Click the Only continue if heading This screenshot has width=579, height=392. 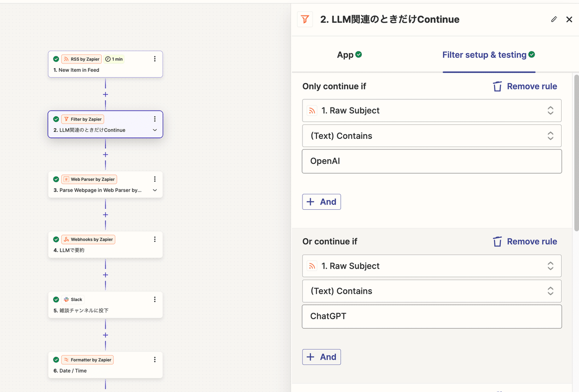click(x=334, y=86)
